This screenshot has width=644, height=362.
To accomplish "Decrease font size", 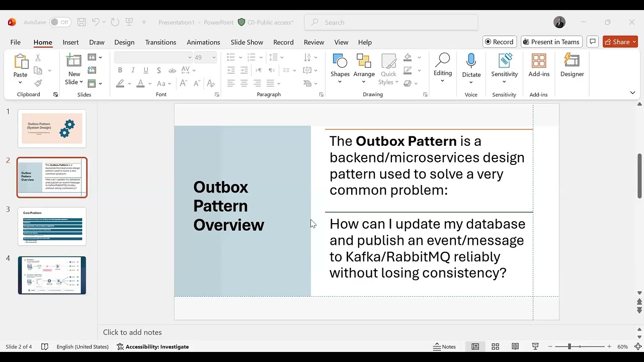I will coord(197,83).
